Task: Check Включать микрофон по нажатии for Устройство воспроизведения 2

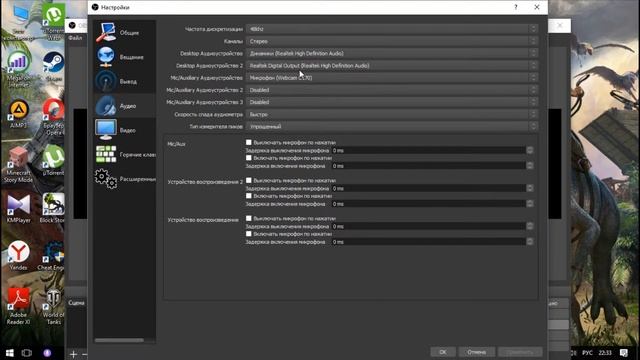Action: (249, 196)
